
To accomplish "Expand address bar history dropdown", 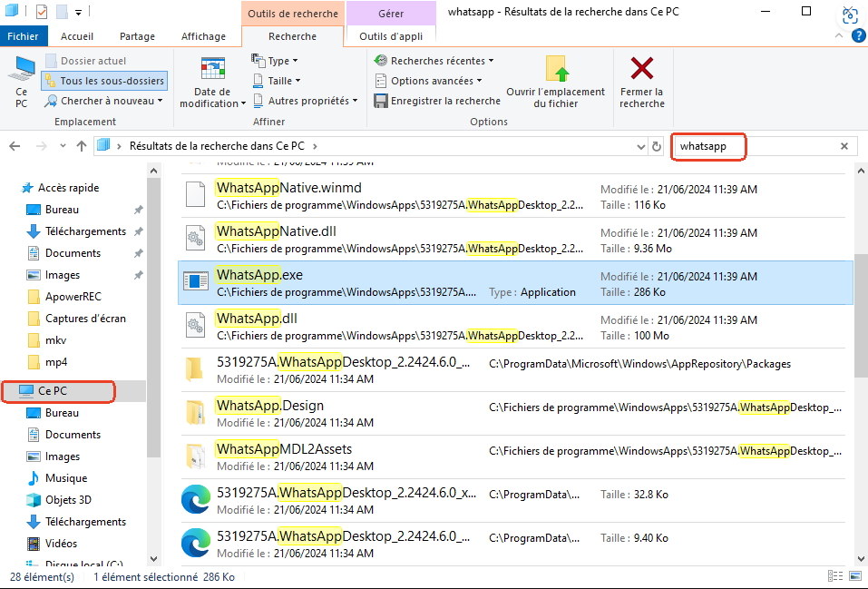I will pyautogui.click(x=640, y=146).
